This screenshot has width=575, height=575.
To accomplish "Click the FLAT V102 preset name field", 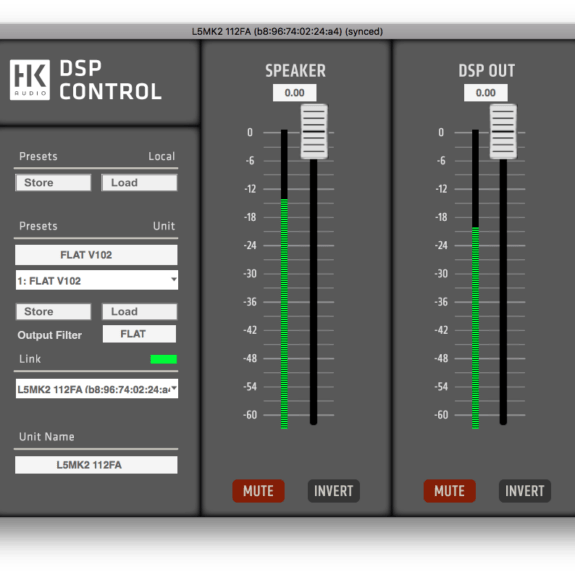I will tap(96, 255).
